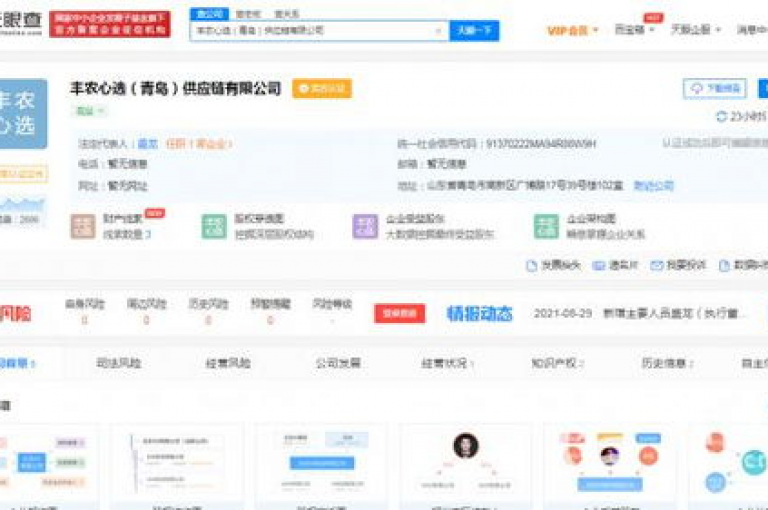Click the 周边风险 count
The height and width of the screenshot is (510, 768).
click(x=146, y=320)
